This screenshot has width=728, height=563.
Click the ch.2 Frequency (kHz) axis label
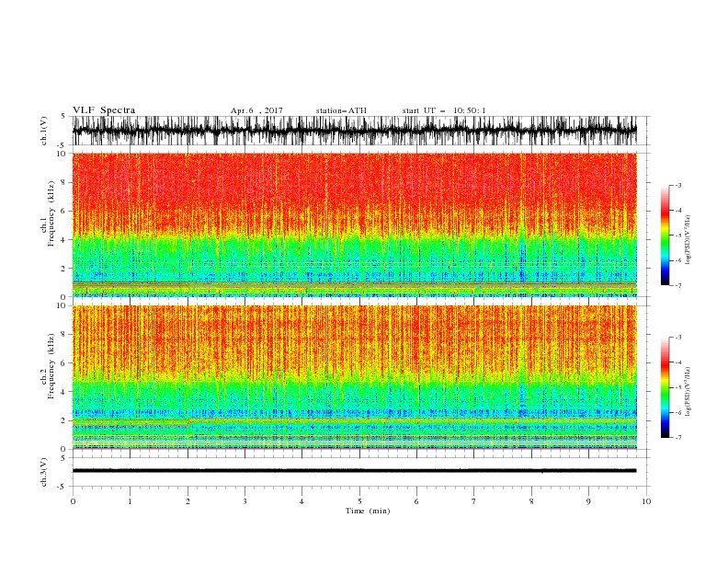[x=48, y=366]
